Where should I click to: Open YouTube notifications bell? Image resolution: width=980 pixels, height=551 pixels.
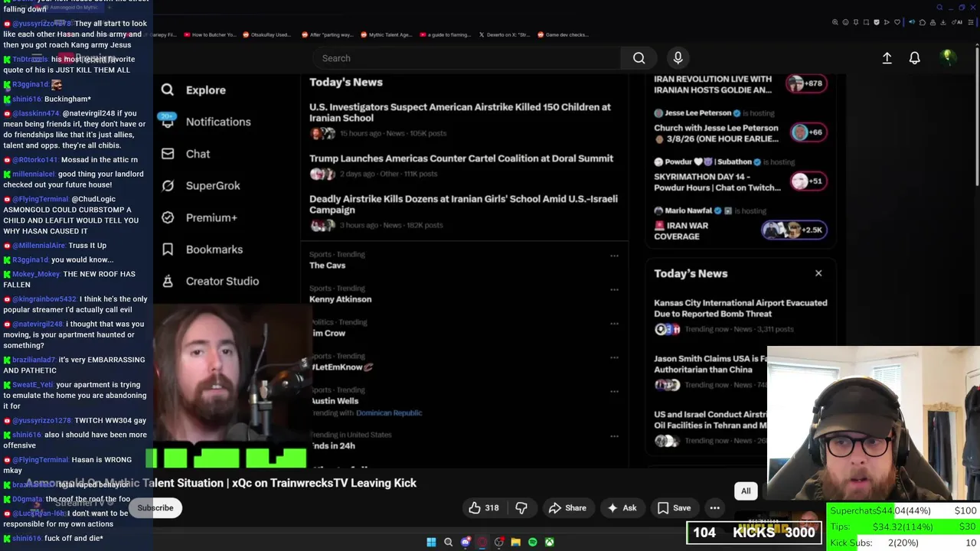click(914, 58)
